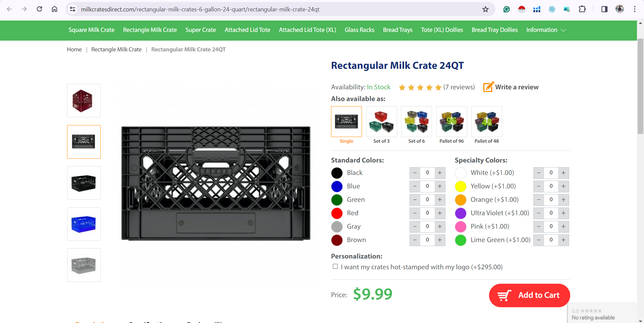The image size is (644, 323).
Task: Increase Lime Green crate quantity
Action: click(563, 240)
